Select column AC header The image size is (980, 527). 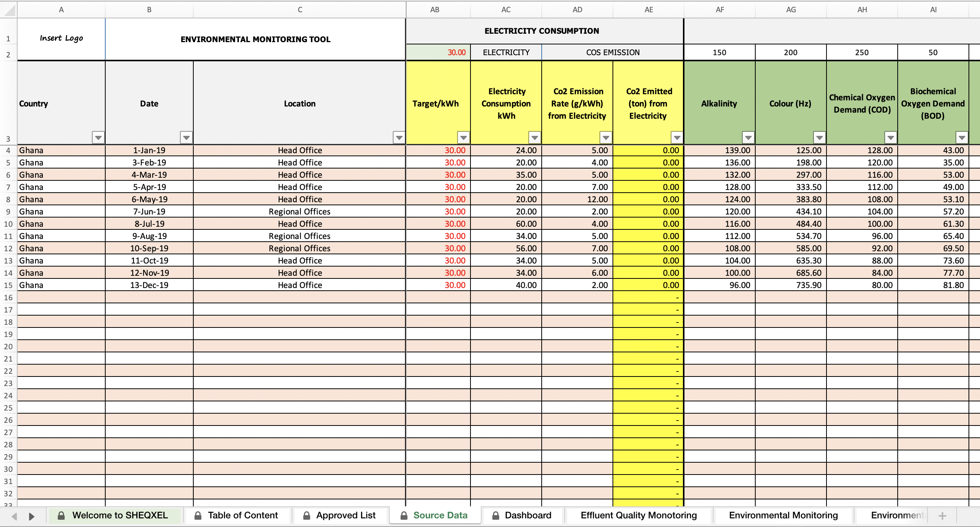click(x=506, y=10)
